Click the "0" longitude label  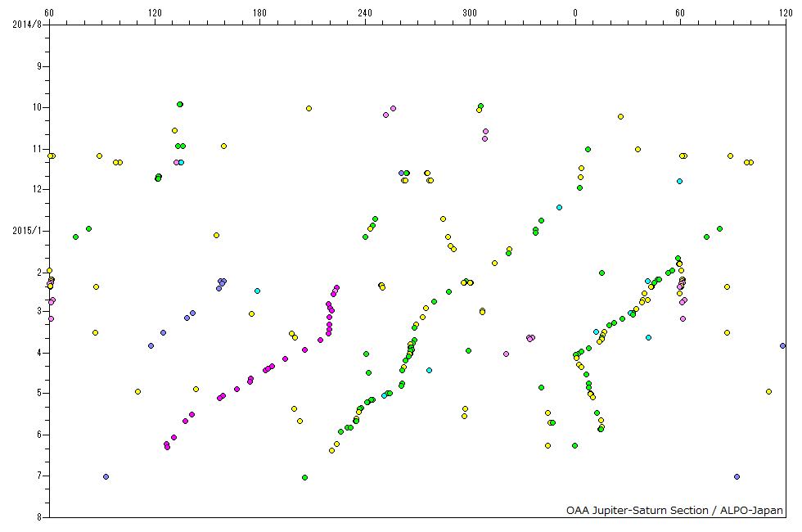coord(574,13)
